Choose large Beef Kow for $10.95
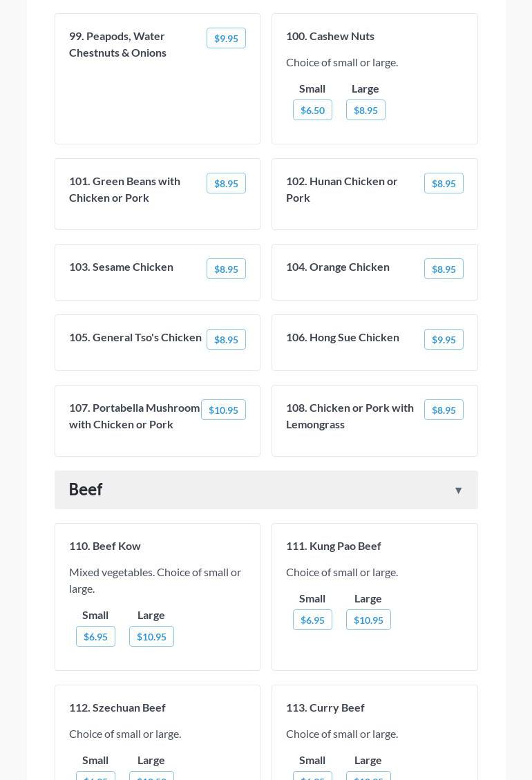 (151, 637)
